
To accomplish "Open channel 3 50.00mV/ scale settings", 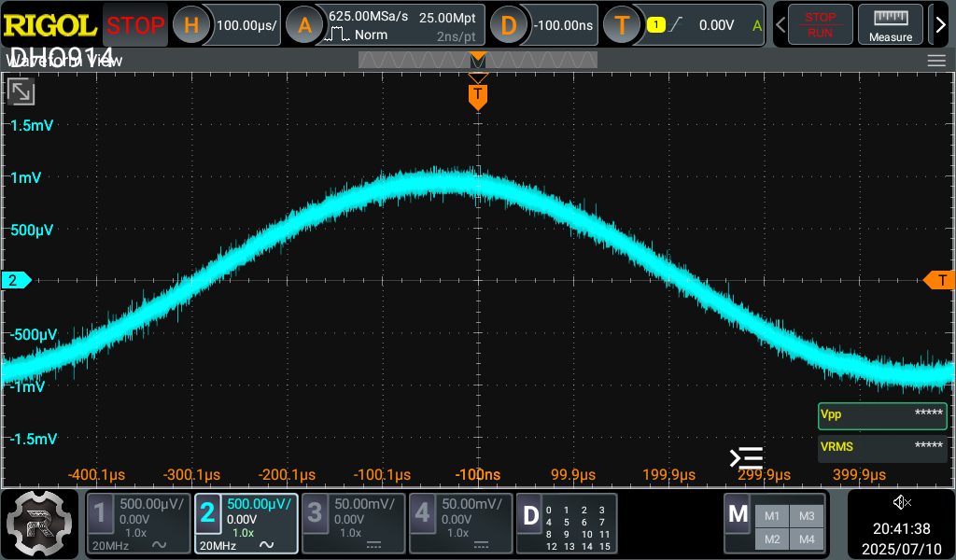I will 365,504.
